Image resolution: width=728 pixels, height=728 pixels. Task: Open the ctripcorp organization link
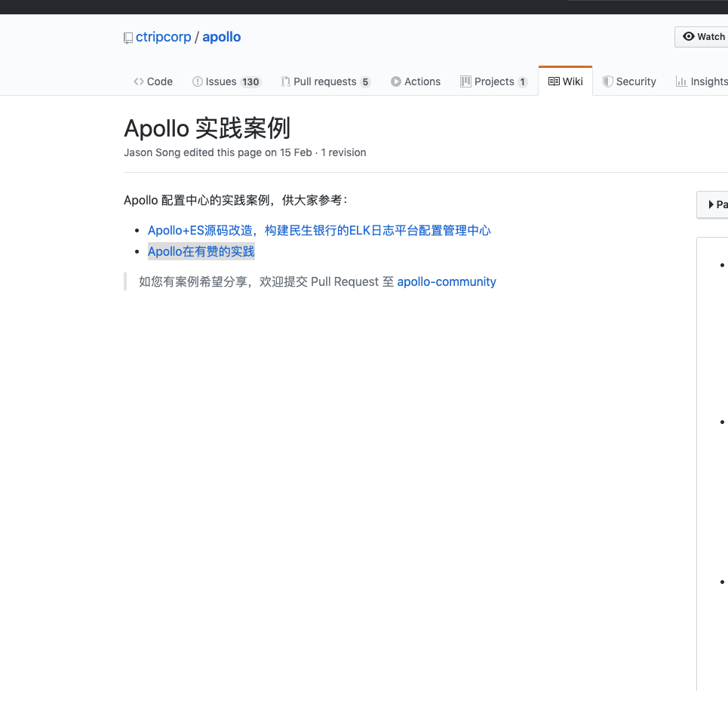(x=164, y=37)
